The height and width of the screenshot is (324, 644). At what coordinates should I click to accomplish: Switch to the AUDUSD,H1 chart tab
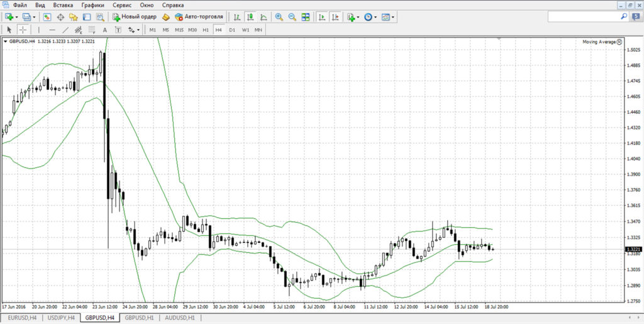pos(180,318)
